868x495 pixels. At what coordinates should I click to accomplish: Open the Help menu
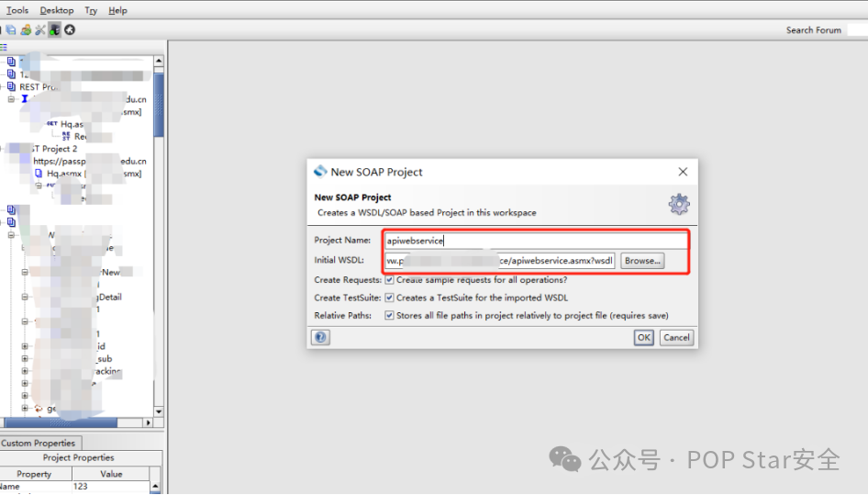[x=117, y=10]
